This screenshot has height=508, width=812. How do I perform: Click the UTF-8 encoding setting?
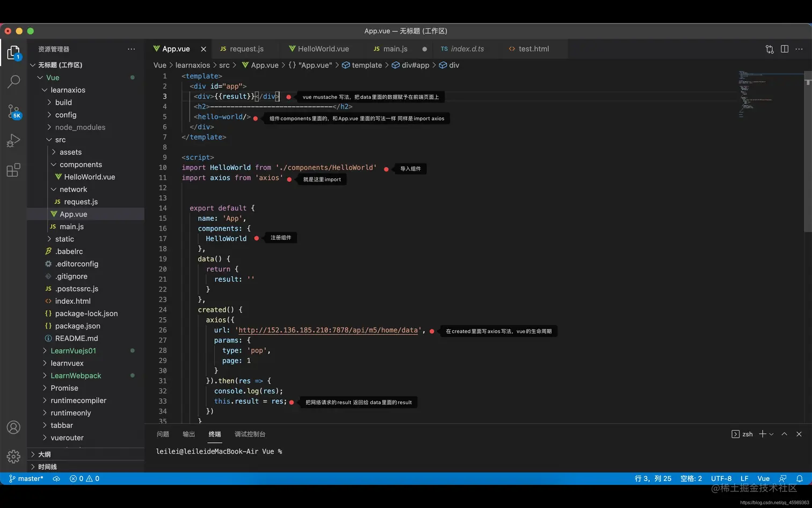point(721,478)
